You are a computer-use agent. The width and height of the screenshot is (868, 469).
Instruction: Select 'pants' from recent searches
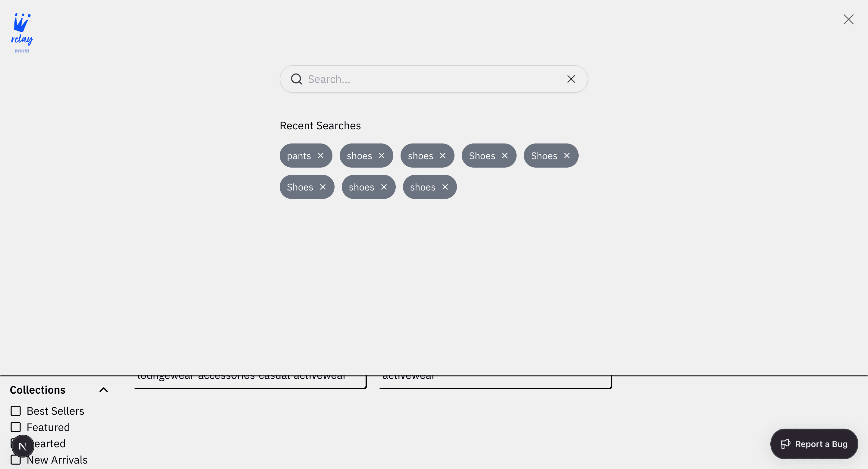click(299, 156)
